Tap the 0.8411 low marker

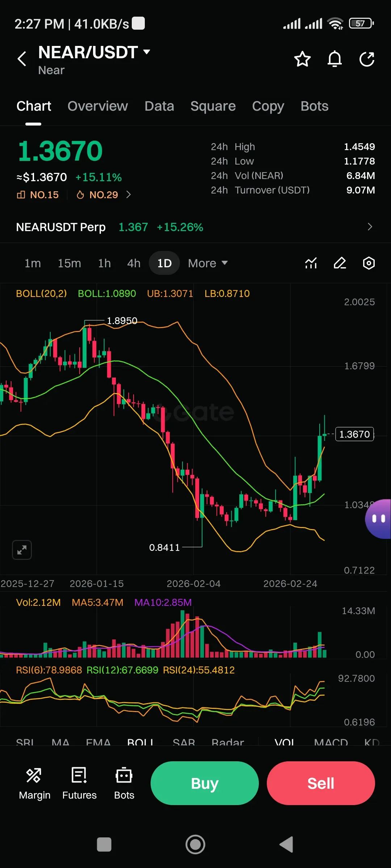[164, 548]
